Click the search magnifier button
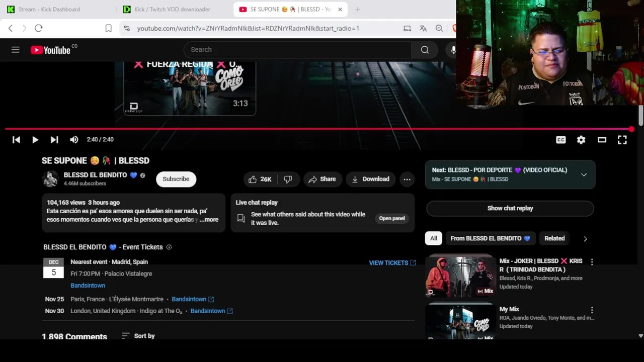 coord(425,50)
